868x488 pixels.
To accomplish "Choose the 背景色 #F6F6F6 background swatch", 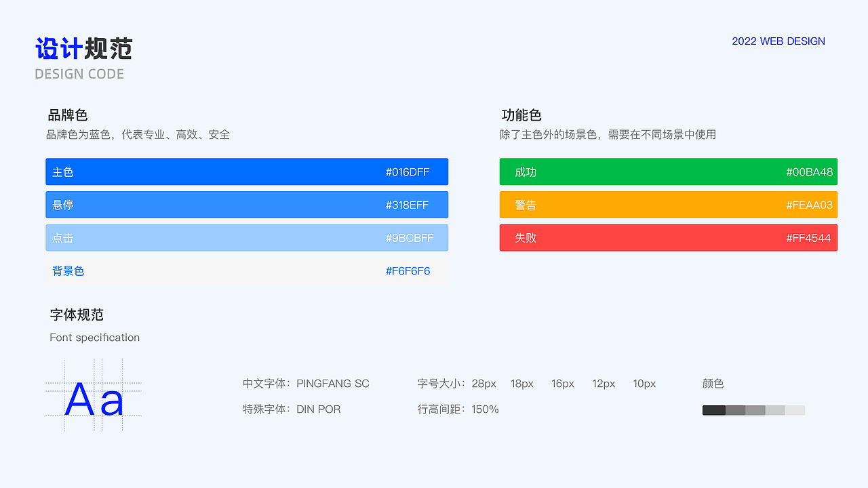I will tap(247, 271).
